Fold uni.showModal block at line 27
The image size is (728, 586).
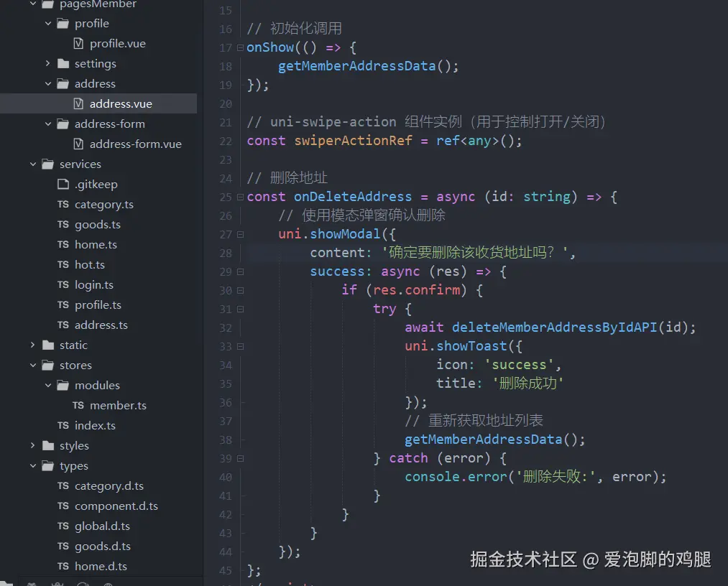[240, 234]
